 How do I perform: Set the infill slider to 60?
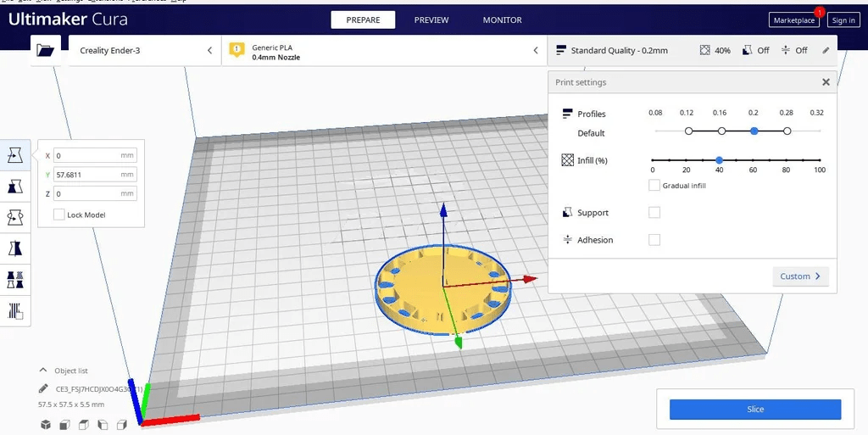[753, 160]
